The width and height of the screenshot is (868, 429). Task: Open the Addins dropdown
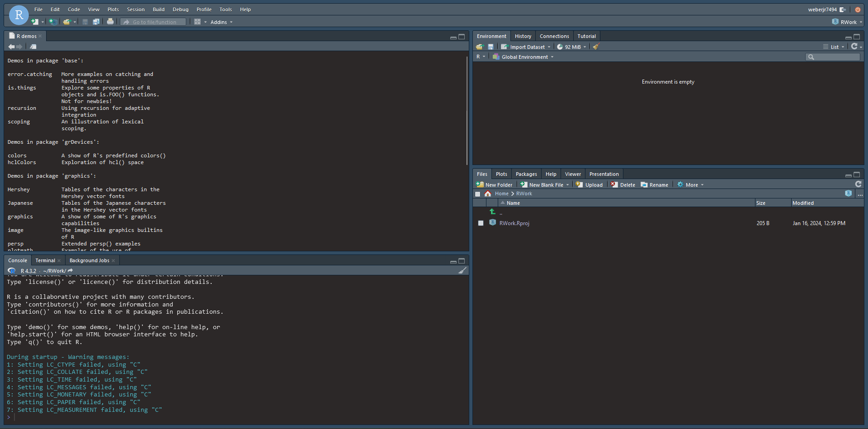tap(221, 22)
